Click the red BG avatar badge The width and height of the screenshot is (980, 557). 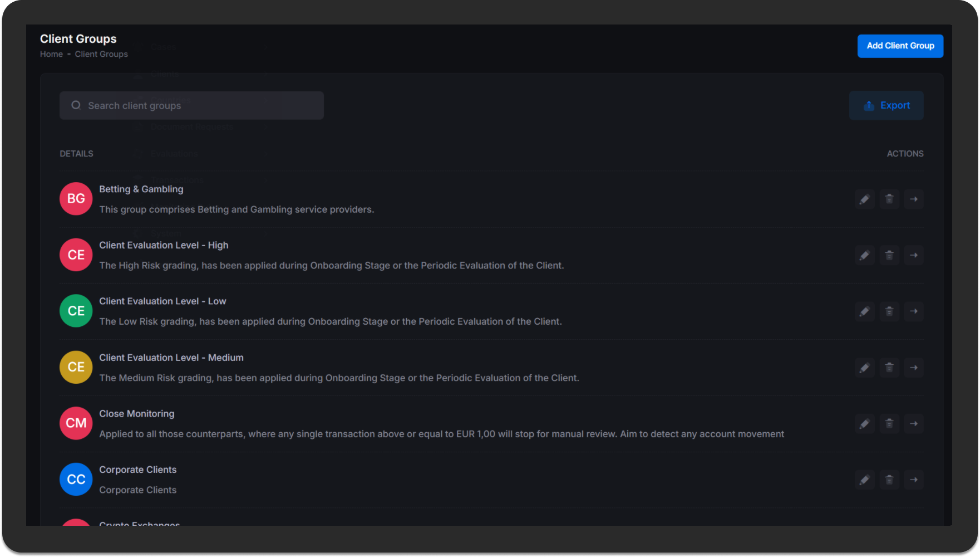point(76,199)
